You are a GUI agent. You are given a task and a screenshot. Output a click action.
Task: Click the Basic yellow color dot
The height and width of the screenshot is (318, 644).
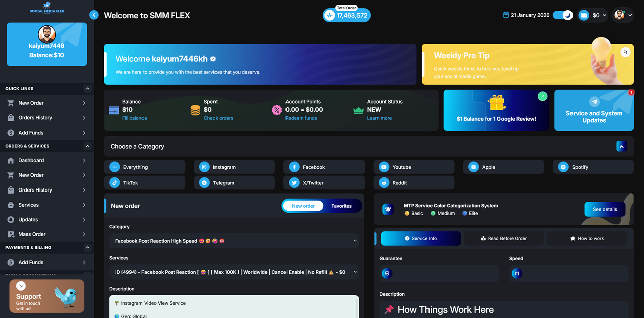(x=407, y=213)
